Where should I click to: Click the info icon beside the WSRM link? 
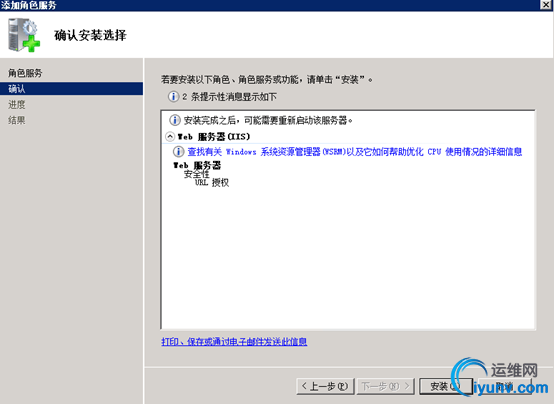(178, 151)
